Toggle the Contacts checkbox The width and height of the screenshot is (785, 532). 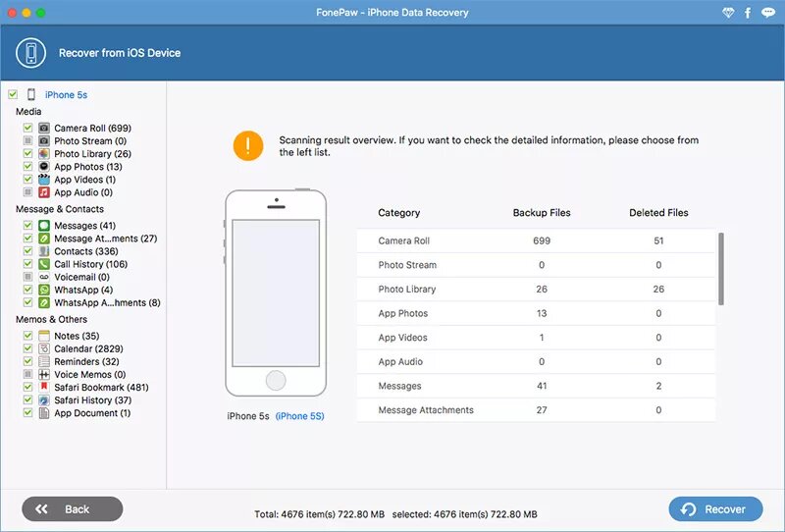(x=28, y=251)
